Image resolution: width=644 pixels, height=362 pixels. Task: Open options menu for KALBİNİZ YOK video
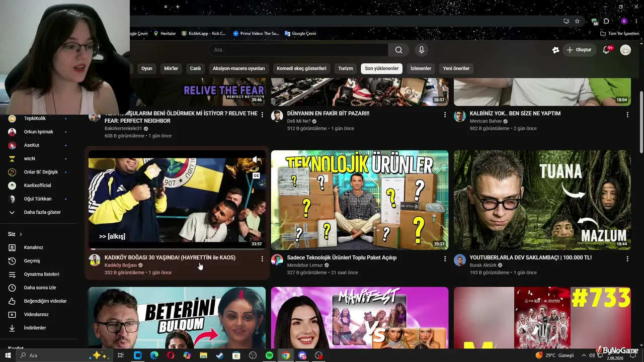pos(627,115)
